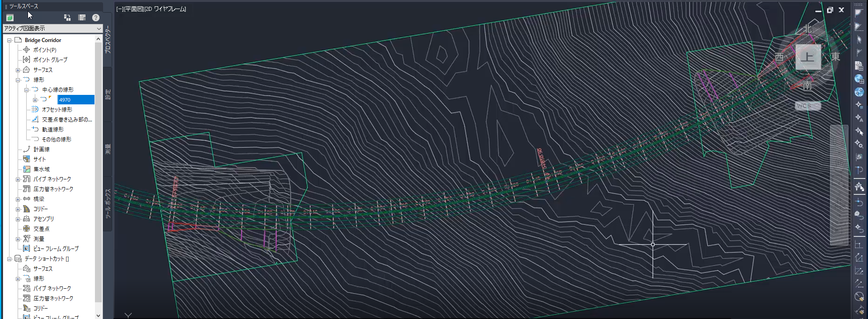The width and height of the screenshot is (868, 319).
Task: Click the 軌道線形 icon
Action: [x=35, y=129]
